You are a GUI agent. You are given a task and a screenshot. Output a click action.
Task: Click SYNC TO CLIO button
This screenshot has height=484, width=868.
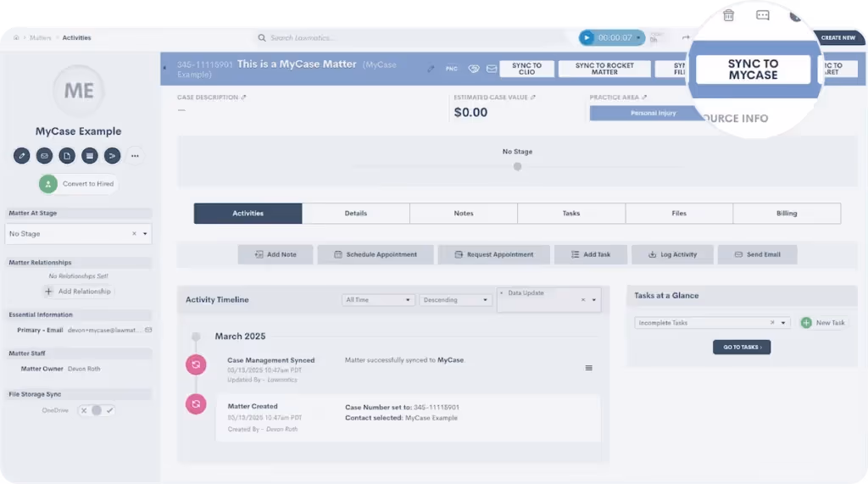tap(526, 69)
